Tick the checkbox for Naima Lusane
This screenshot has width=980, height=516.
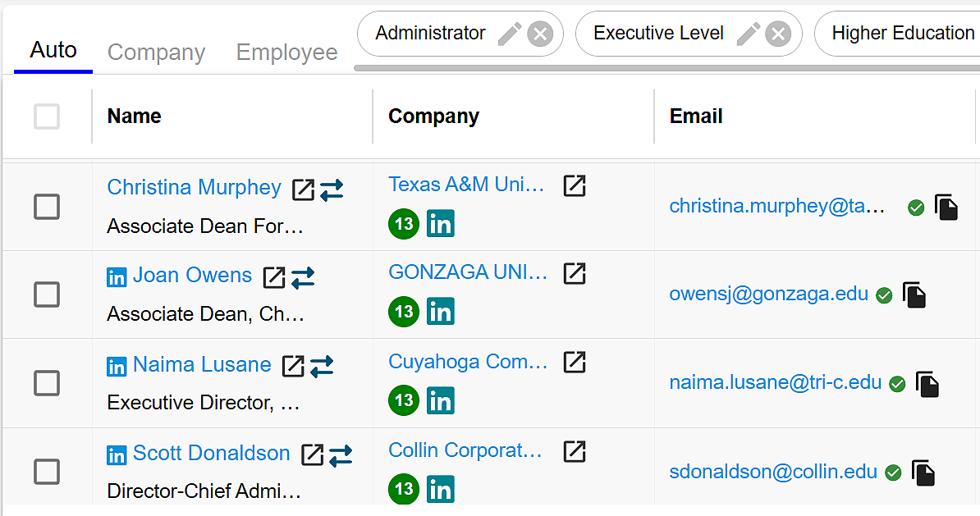click(x=47, y=383)
